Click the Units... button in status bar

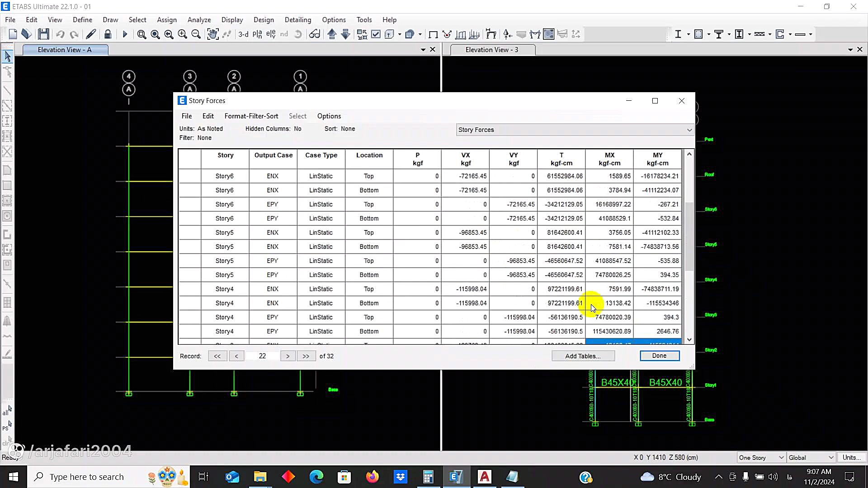tap(851, 458)
